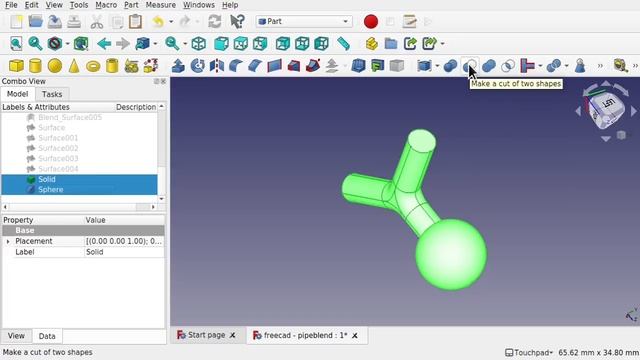The width and height of the screenshot is (640, 360).
Task: Click the Union fuse shapes icon
Action: click(489, 66)
